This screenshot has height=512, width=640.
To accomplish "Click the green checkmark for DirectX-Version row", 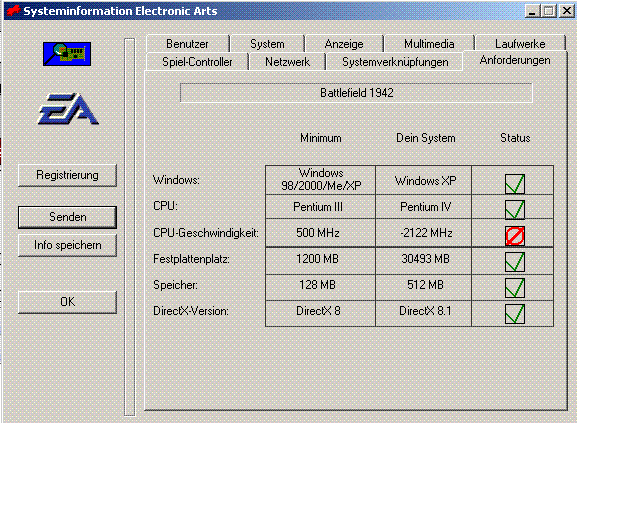I will tap(515, 314).
